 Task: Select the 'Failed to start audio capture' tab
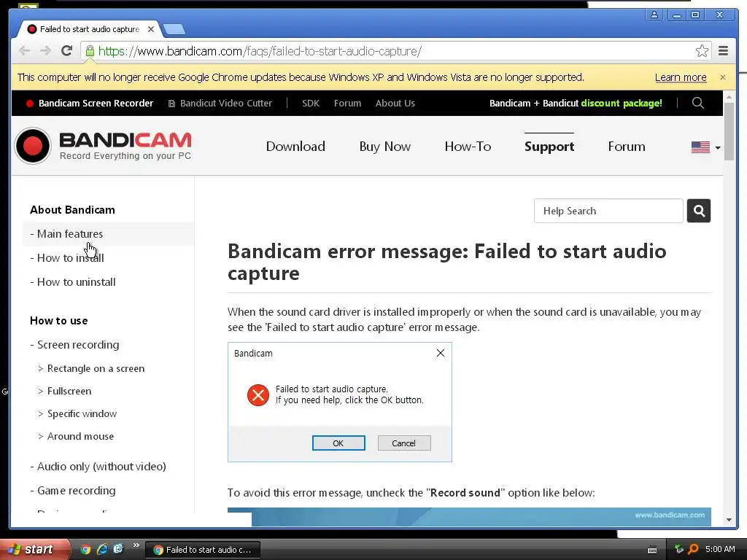click(x=89, y=29)
